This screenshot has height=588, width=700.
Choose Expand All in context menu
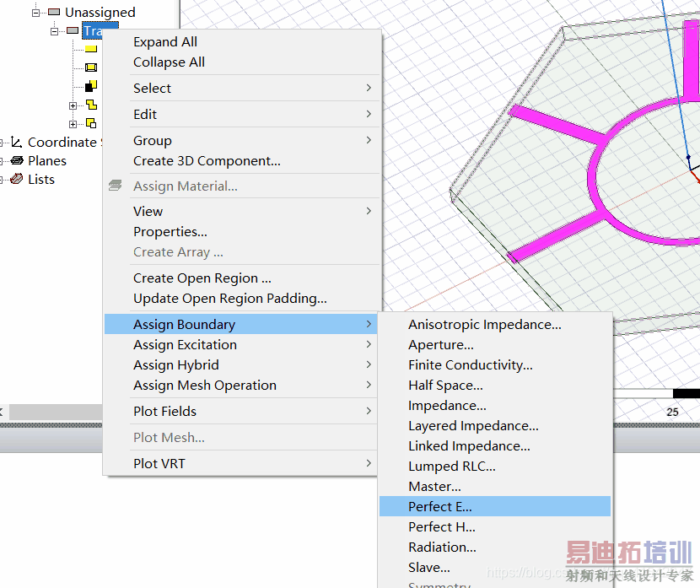tap(241, 41)
